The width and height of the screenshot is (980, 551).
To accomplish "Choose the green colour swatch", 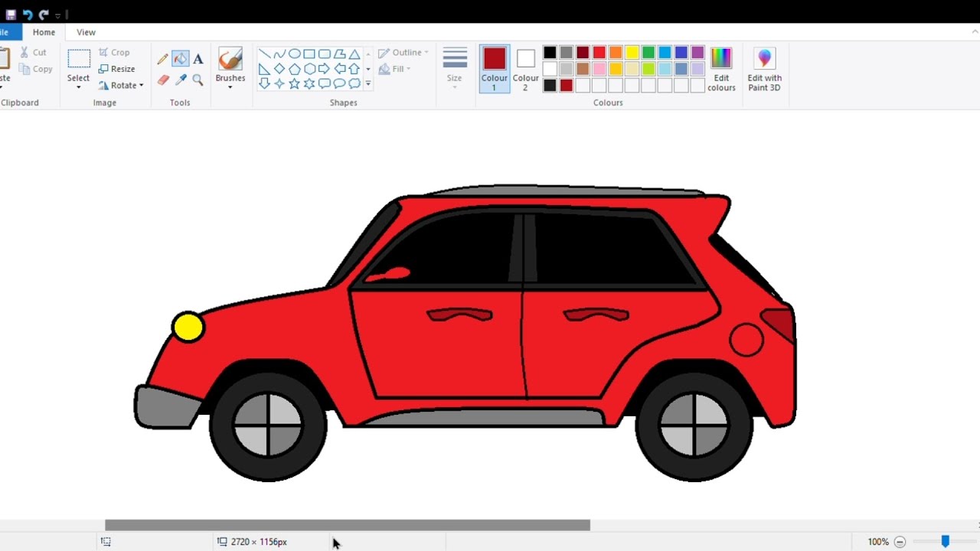I will click(x=648, y=52).
